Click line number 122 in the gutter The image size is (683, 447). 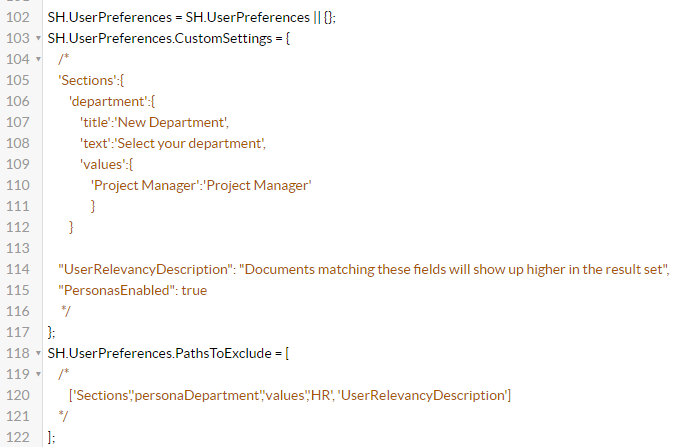pyautogui.click(x=17, y=436)
